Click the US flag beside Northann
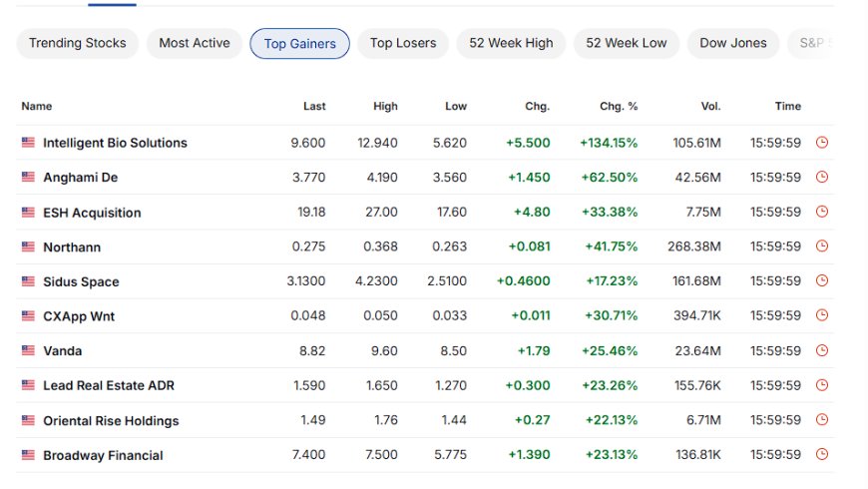The width and height of the screenshot is (868, 489). tap(28, 246)
